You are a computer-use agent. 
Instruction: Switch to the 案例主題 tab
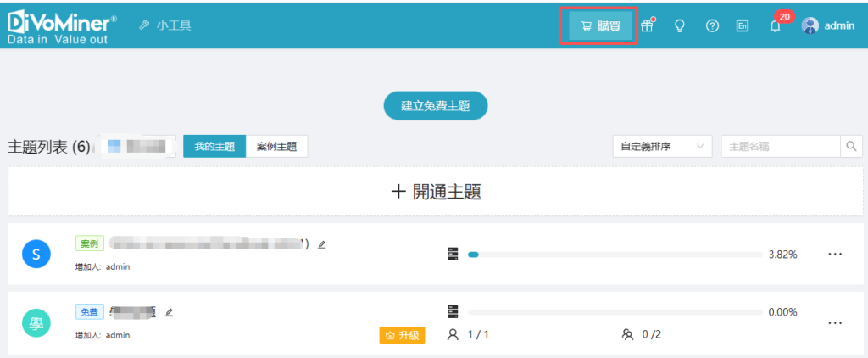click(276, 146)
